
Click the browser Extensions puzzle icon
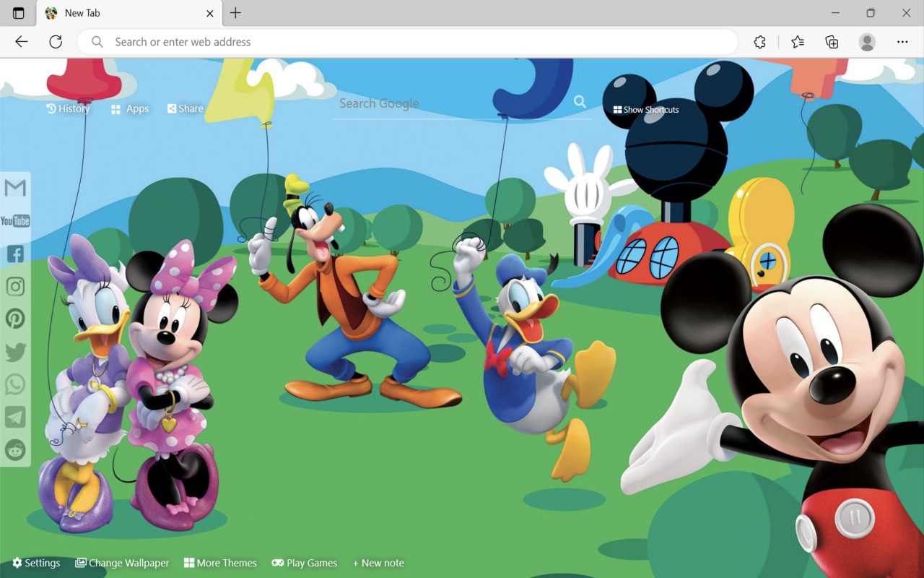coord(759,42)
